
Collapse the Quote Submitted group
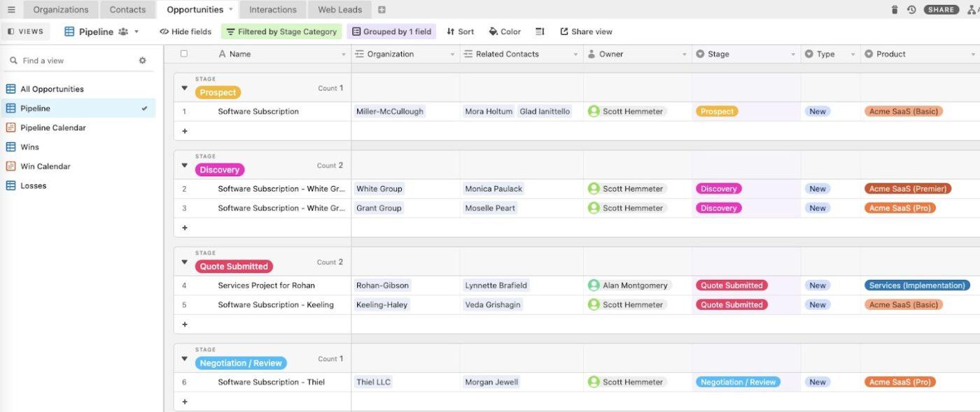pyautogui.click(x=185, y=262)
